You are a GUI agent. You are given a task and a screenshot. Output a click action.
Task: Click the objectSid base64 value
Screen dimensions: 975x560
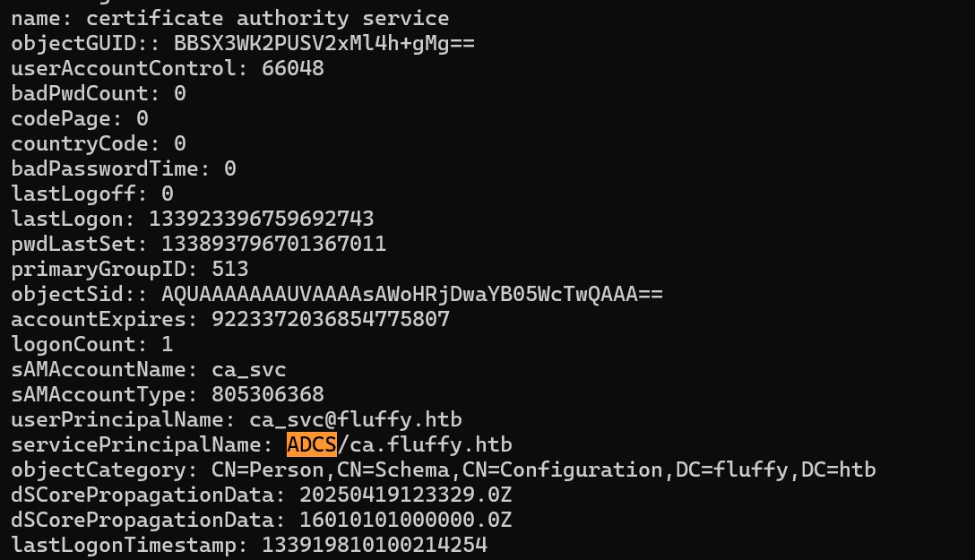[412, 294]
